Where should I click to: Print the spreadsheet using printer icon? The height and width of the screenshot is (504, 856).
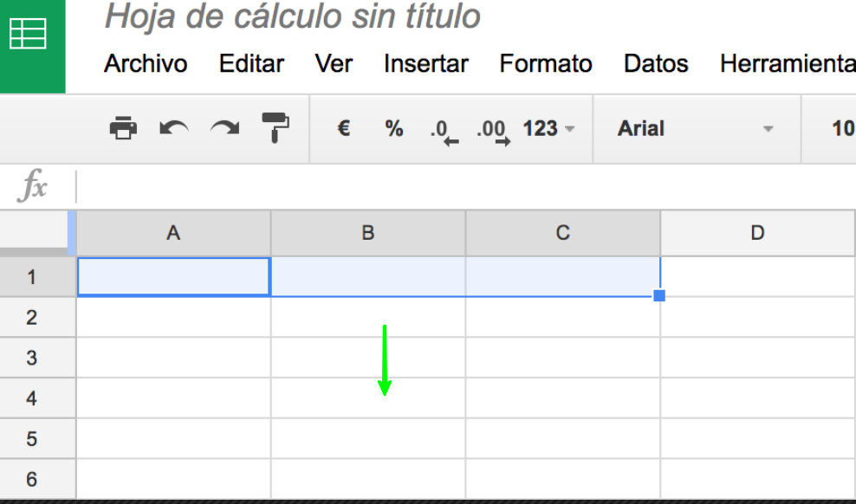coord(123,129)
